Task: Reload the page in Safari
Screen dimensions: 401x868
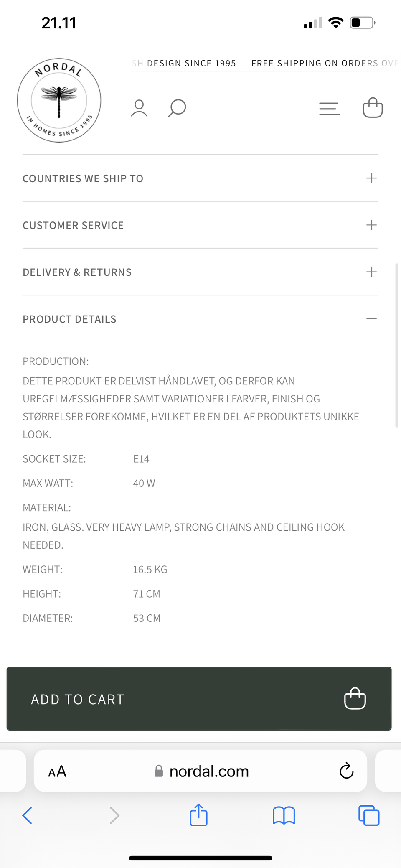Action: (x=346, y=771)
